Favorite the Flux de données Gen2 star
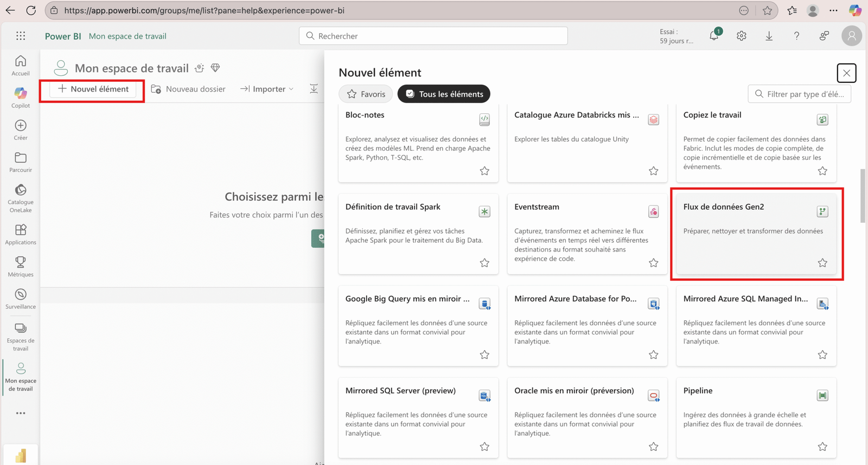 tap(822, 263)
